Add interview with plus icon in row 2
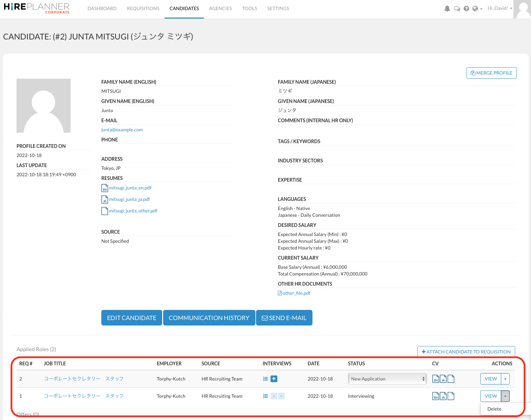The height and width of the screenshot is (420, 531). (x=274, y=379)
